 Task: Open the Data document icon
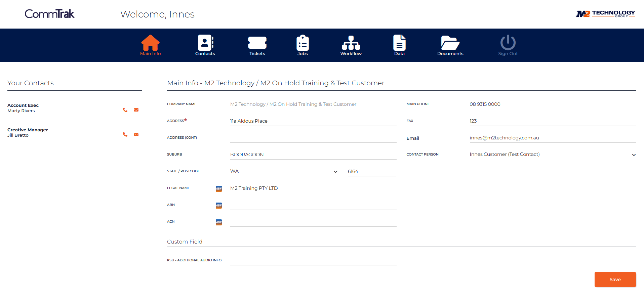pyautogui.click(x=399, y=43)
